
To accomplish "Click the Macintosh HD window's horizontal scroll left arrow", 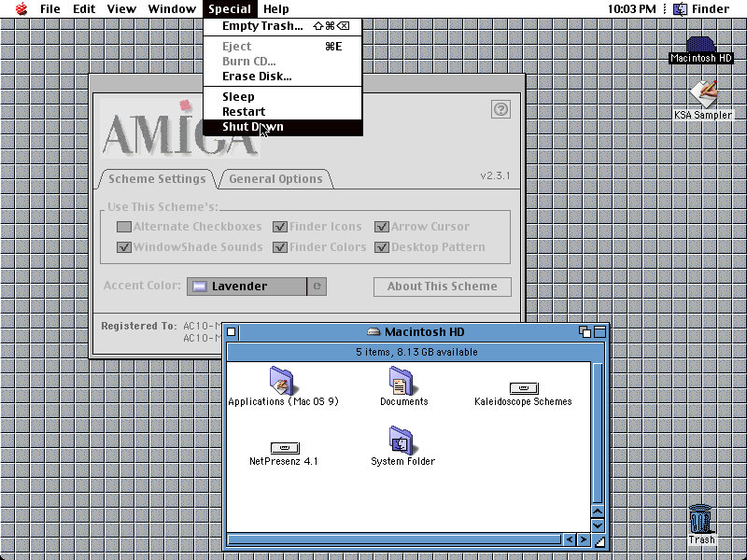I will click(570, 539).
